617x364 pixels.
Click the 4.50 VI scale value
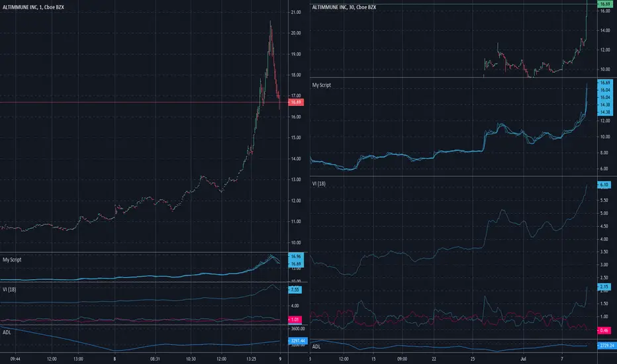click(x=604, y=226)
